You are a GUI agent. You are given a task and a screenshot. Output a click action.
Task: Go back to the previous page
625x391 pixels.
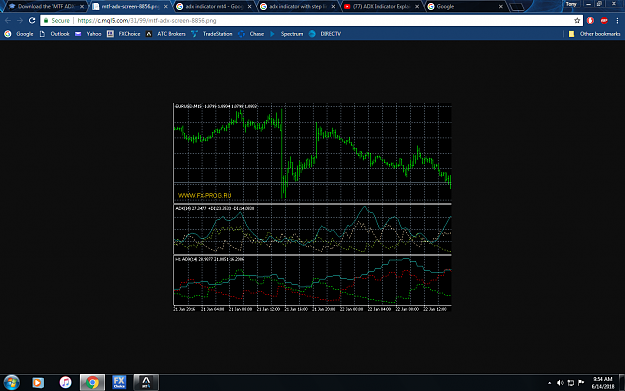8,20
